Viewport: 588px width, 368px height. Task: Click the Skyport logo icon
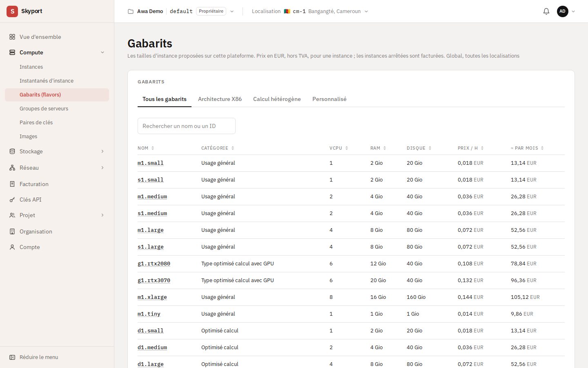tap(12, 11)
